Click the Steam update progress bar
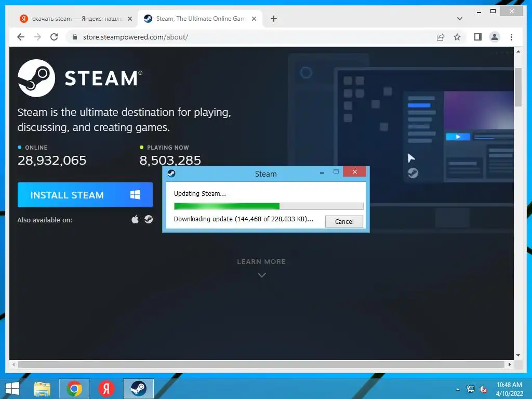The width and height of the screenshot is (532, 399). pos(269,206)
